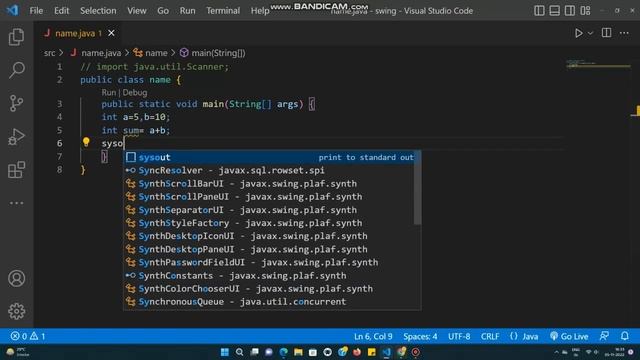
Task: Open Microsoft Edge from the taskbar
Action: (x=283, y=352)
